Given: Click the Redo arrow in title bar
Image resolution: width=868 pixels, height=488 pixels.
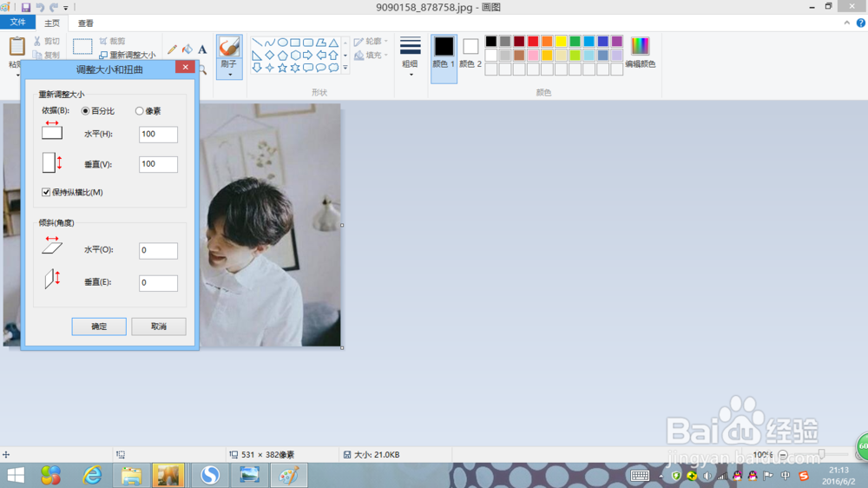Looking at the screenshot, I should [53, 8].
